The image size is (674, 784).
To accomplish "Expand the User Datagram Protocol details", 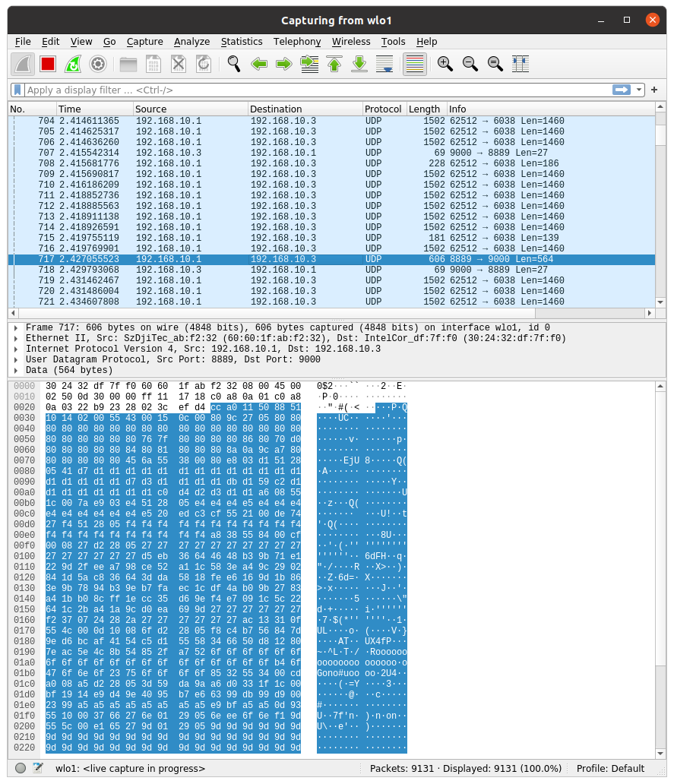I will (x=16, y=360).
